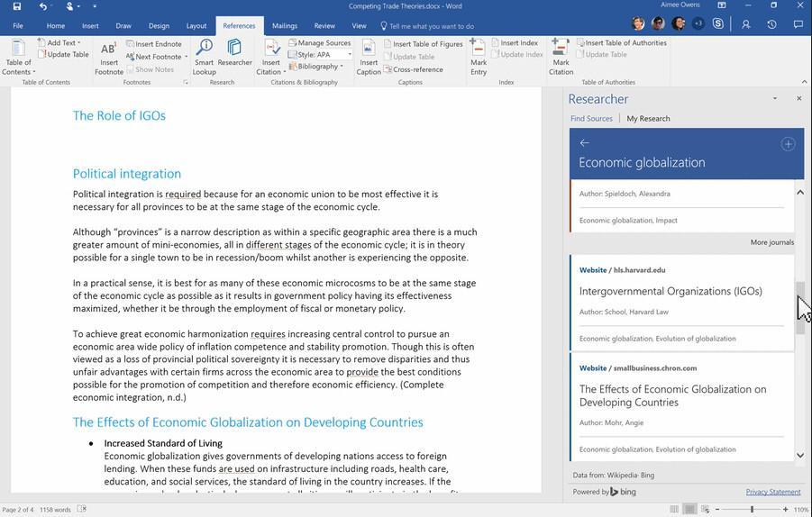Click the More journals link
Screen dimensions: 812x517
pos(772,242)
